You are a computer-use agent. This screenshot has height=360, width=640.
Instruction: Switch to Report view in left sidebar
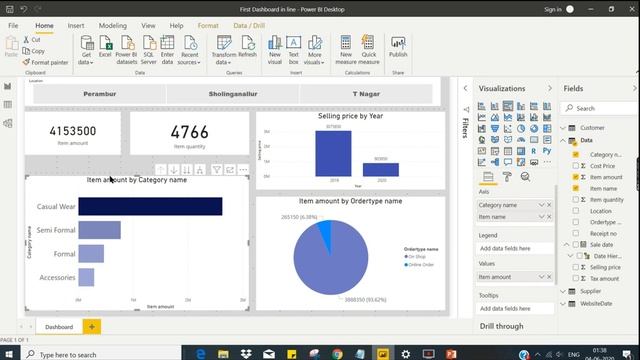8,86
